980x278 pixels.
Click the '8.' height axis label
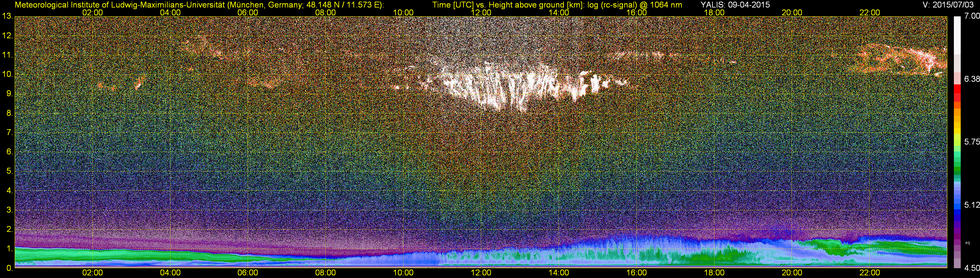(x=9, y=113)
